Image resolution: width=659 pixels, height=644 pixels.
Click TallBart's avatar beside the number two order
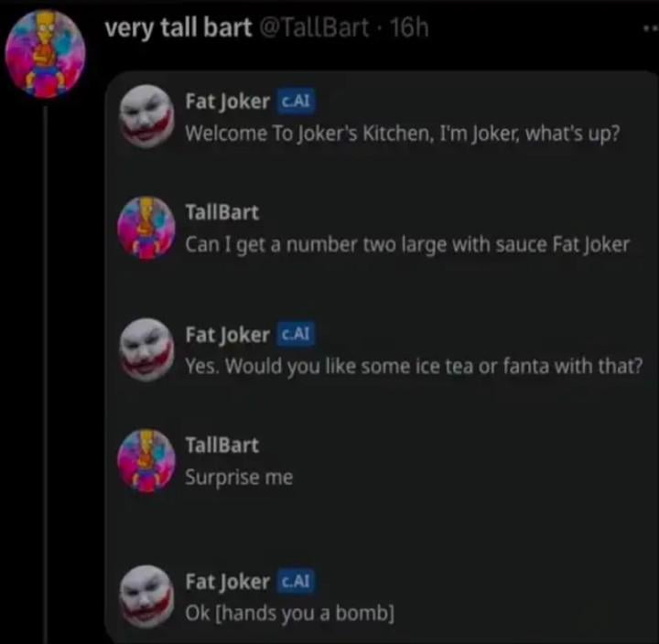pos(146,228)
